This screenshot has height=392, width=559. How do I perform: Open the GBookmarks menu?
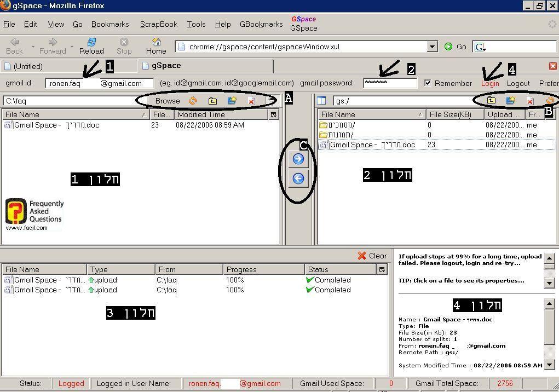click(x=261, y=24)
